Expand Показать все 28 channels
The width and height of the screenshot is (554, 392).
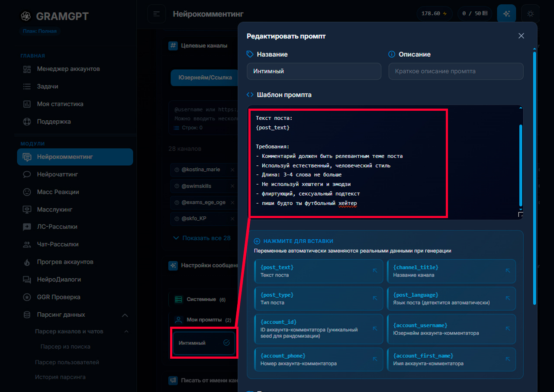[202, 238]
